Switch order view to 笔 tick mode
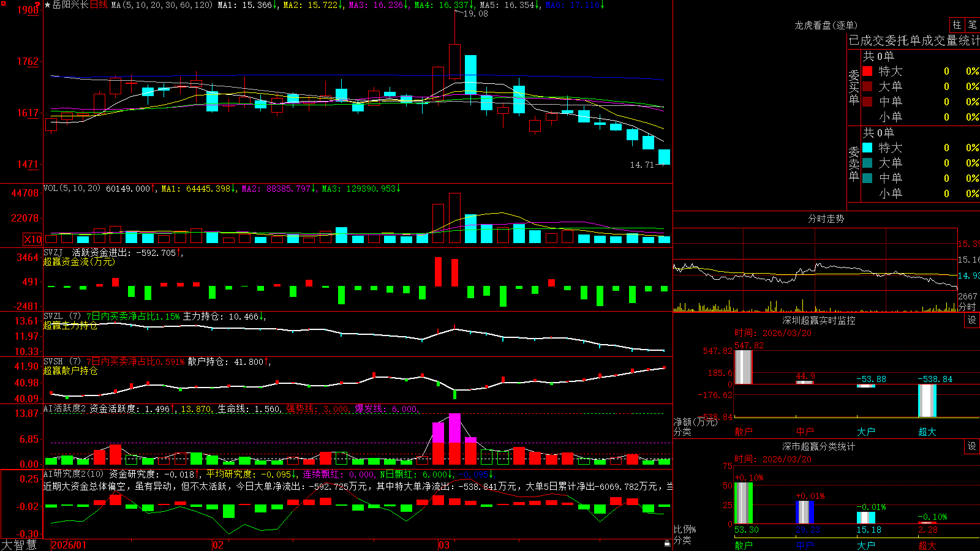 tap(973, 25)
